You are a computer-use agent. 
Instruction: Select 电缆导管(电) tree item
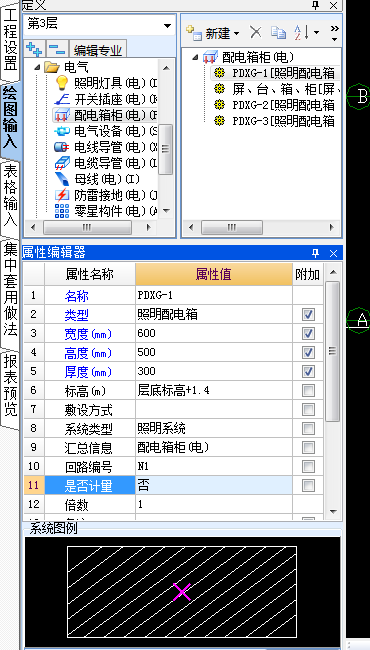[105, 162]
